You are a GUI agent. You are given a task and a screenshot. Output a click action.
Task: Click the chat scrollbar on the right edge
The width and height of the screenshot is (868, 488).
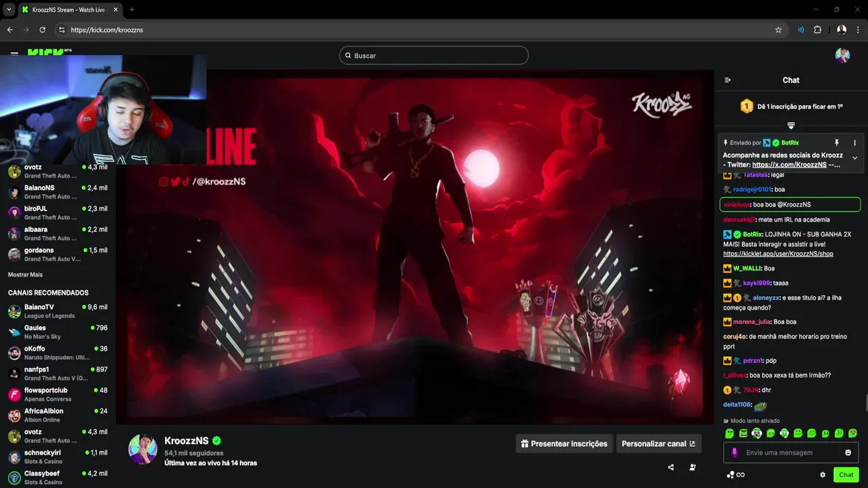click(866, 403)
